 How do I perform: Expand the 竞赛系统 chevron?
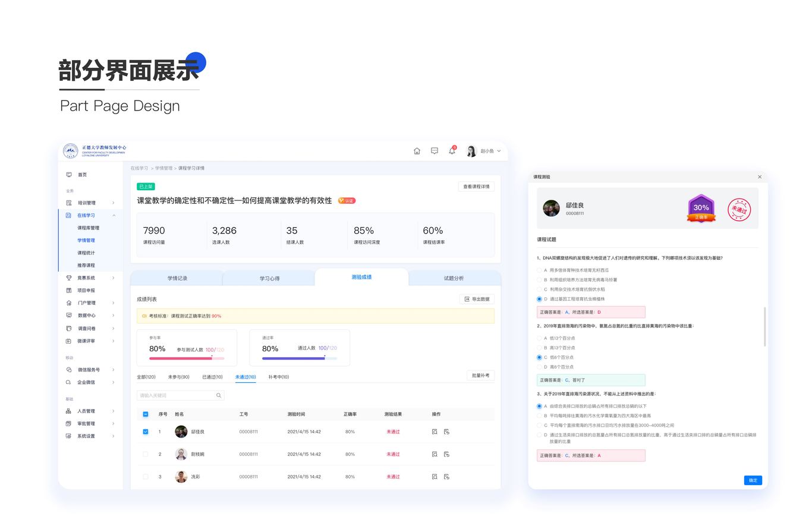pyautogui.click(x=114, y=278)
